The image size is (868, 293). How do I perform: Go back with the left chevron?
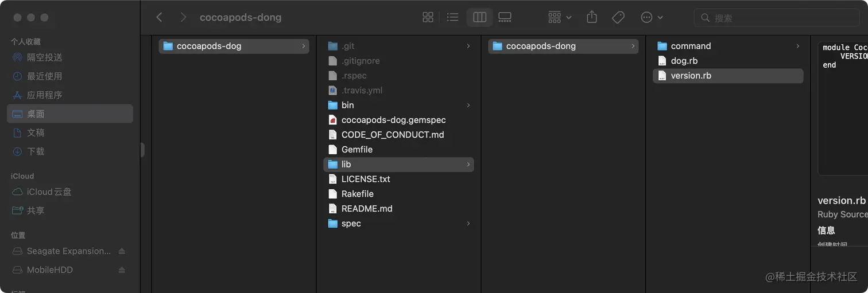coord(160,17)
